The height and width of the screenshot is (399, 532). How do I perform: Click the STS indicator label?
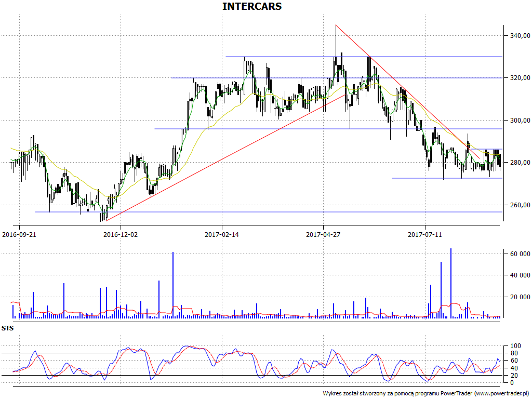coord(7,328)
